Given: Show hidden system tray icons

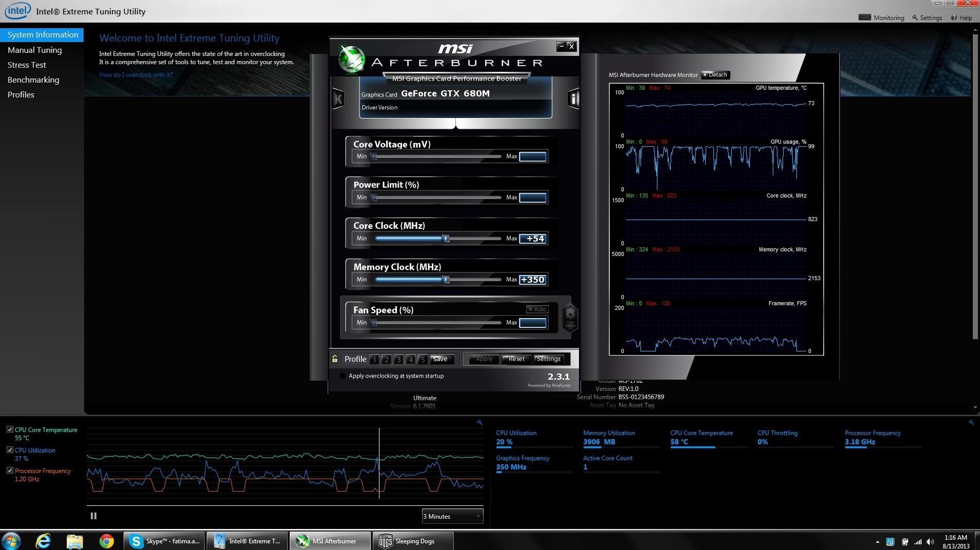Looking at the screenshot, I should [x=877, y=542].
